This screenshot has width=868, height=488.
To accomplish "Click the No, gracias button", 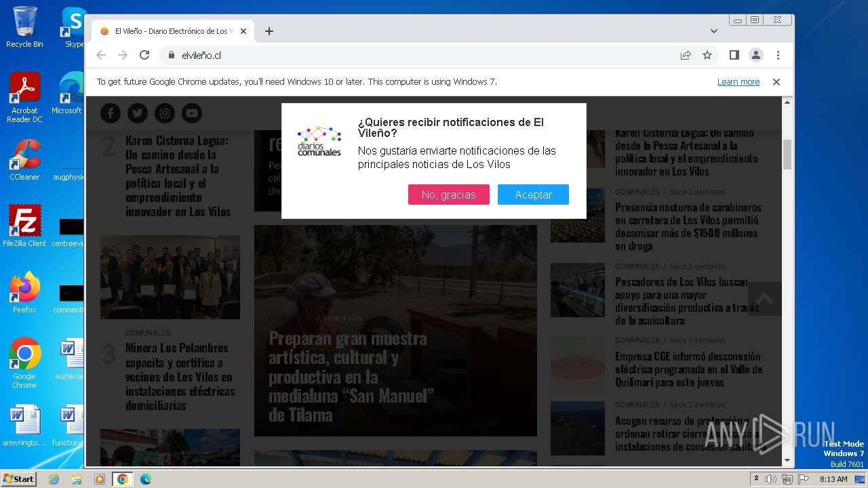I will click(x=449, y=195).
